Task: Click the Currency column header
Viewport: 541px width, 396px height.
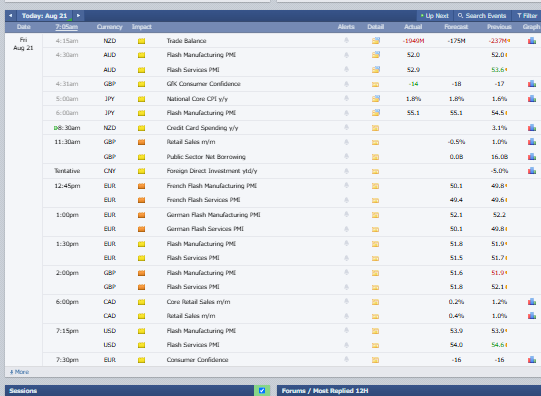Action: (109, 27)
